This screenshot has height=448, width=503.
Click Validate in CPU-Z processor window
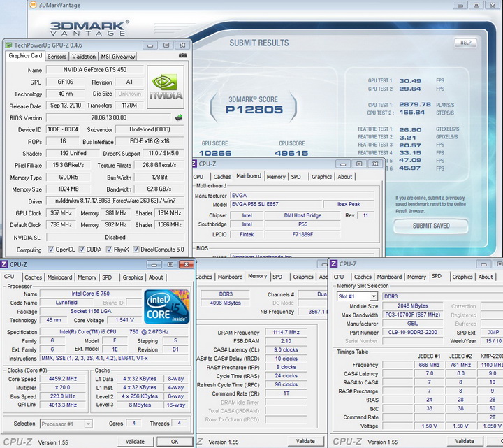[135, 442]
